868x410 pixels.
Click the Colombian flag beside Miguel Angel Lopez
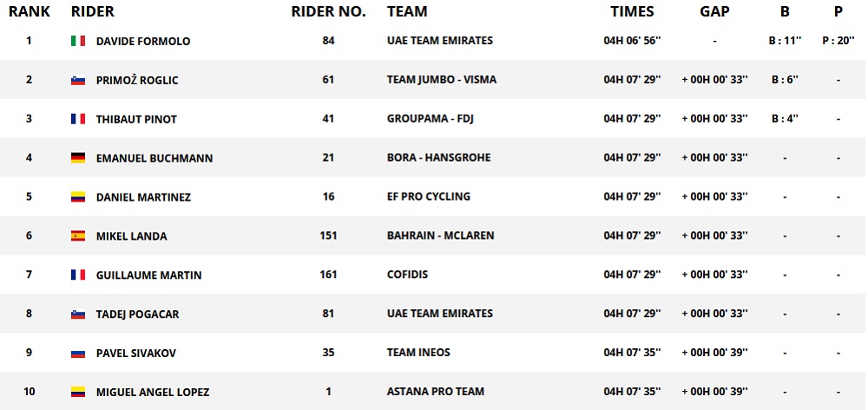point(77,392)
